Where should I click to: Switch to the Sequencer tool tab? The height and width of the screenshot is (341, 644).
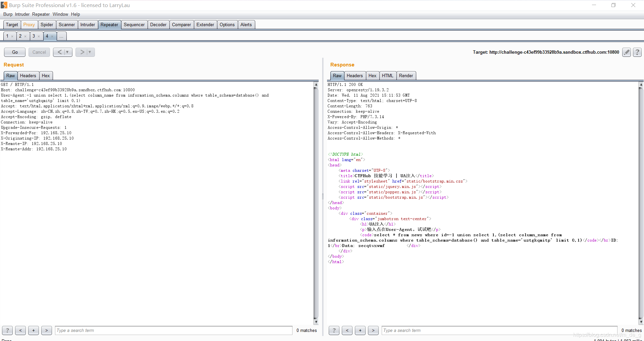(x=134, y=25)
